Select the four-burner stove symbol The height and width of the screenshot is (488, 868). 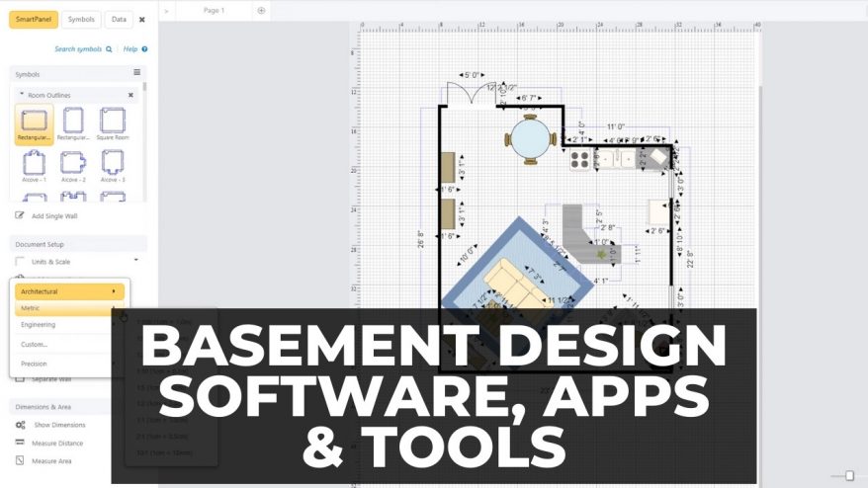coord(579,160)
